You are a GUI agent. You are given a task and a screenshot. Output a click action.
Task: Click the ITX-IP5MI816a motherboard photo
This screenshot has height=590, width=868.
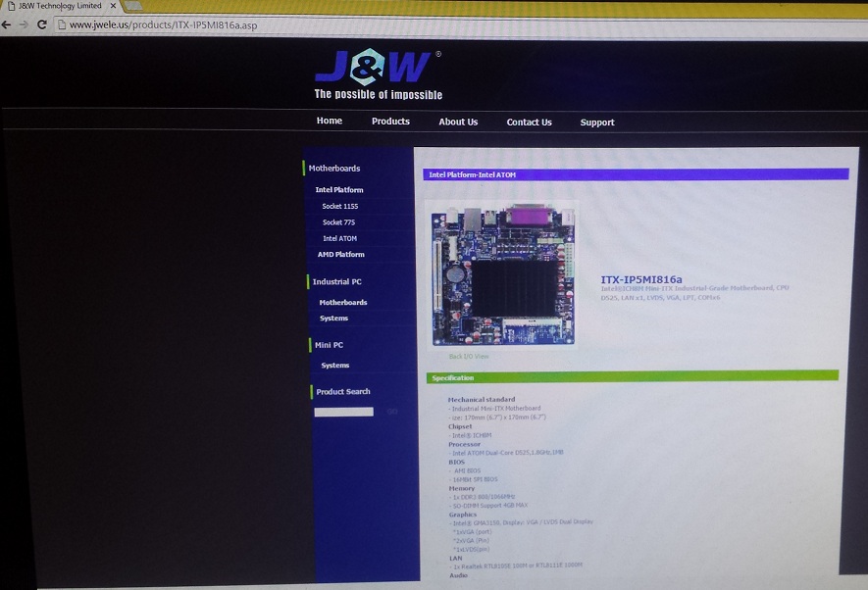pyautogui.click(x=502, y=274)
